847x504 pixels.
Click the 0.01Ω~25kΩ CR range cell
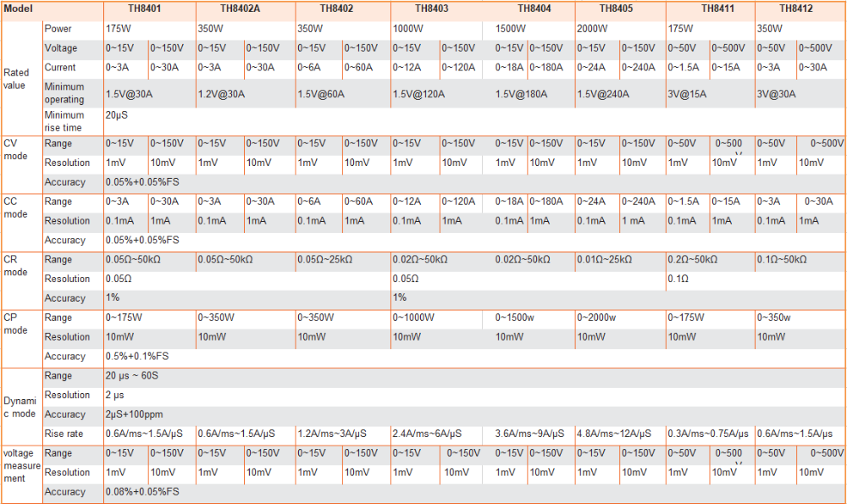606,260
